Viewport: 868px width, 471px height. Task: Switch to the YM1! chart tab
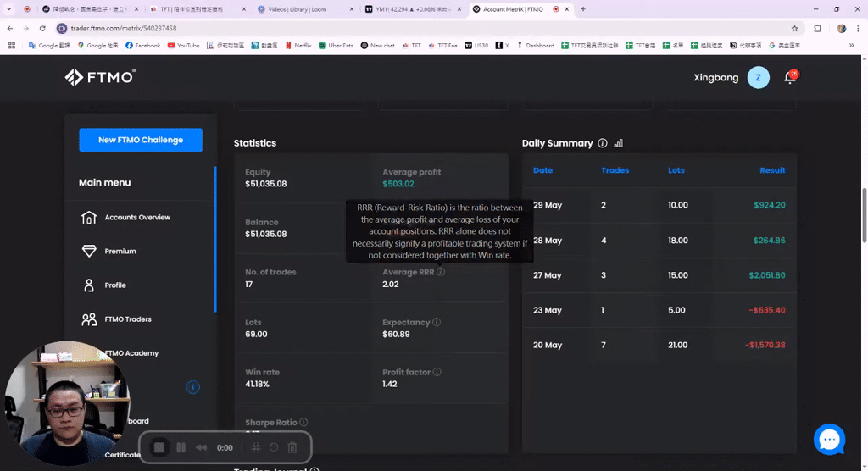tap(413, 9)
